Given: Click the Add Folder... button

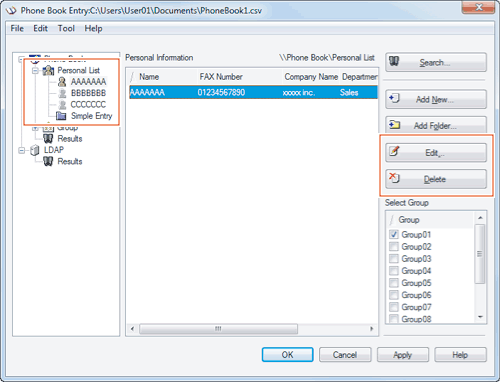Looking at the screenshot, I should pyautogui.click(x=436, y=125).
